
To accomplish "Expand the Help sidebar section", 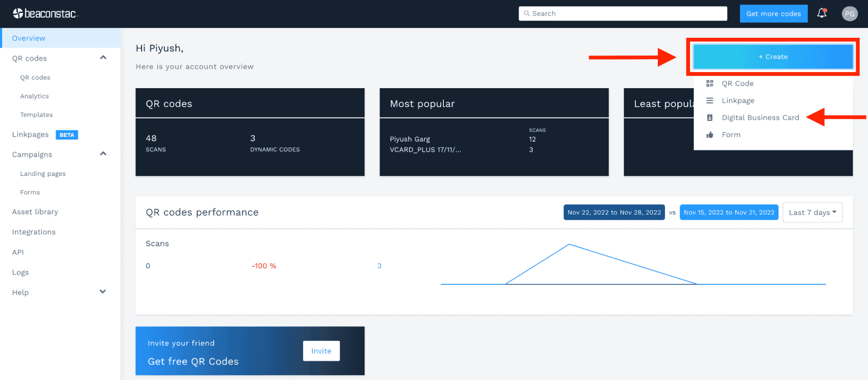I will pos(103,291).
